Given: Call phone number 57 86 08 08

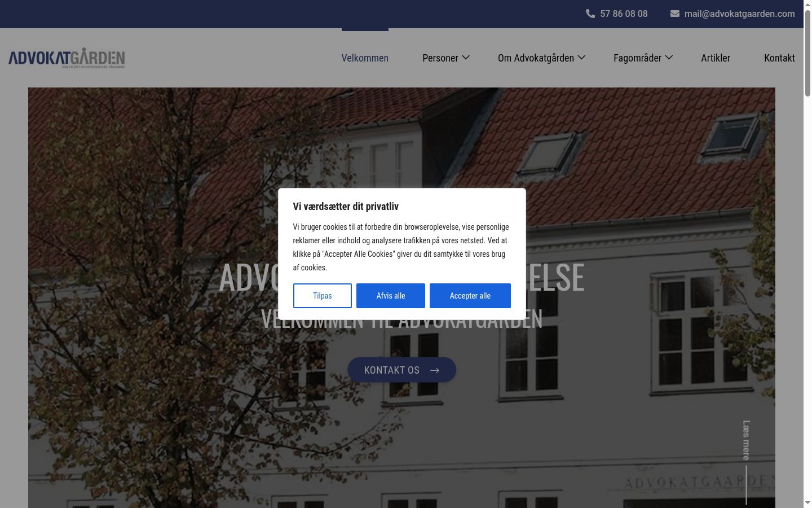Looking at the screenshot, I should [624, 14].
